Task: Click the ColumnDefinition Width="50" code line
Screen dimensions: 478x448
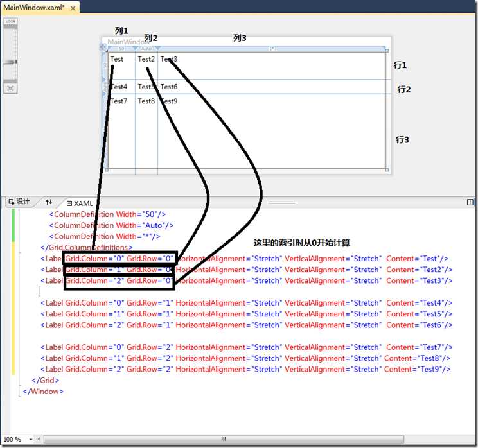Action: 107,214
